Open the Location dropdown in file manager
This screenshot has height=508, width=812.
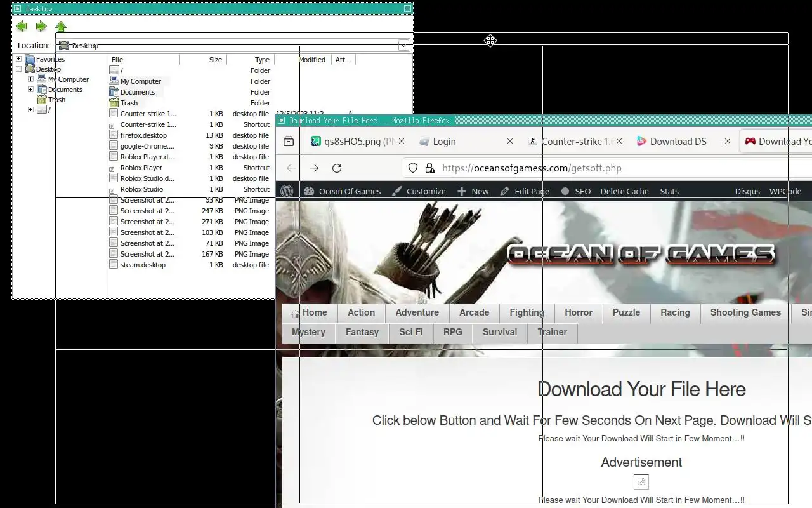pyautogui.click(x=403, y=45)
